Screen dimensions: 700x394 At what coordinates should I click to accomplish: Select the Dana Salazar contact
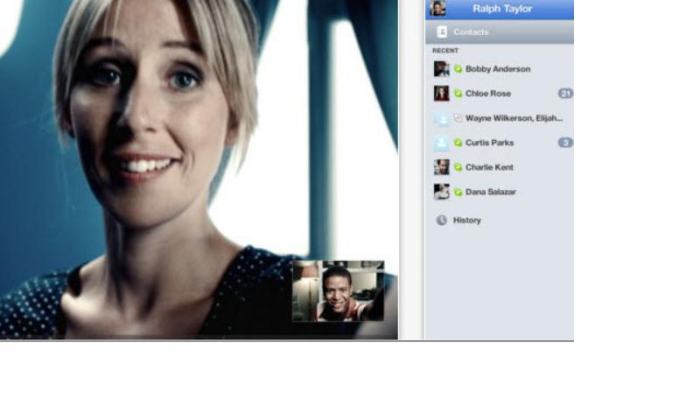500,191
